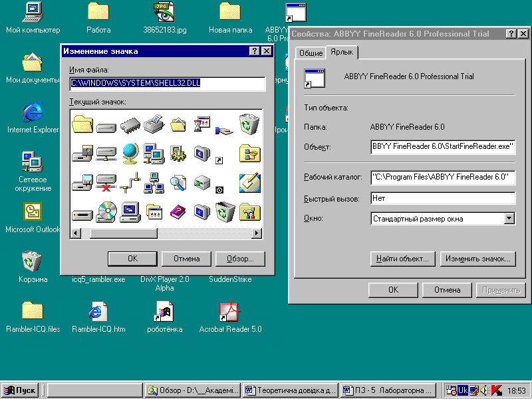Select the 38652183.jpg desktop file
This screenshot has height=399, width=532.
(164, 18)
